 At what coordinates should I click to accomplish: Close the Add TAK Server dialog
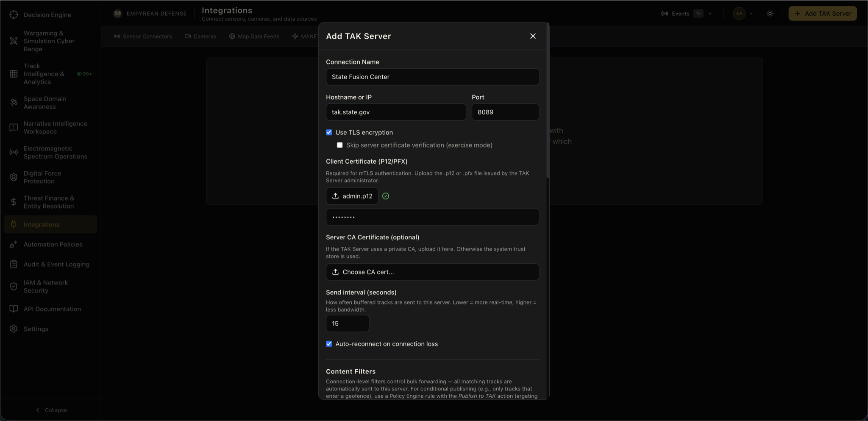click(533, 36)
